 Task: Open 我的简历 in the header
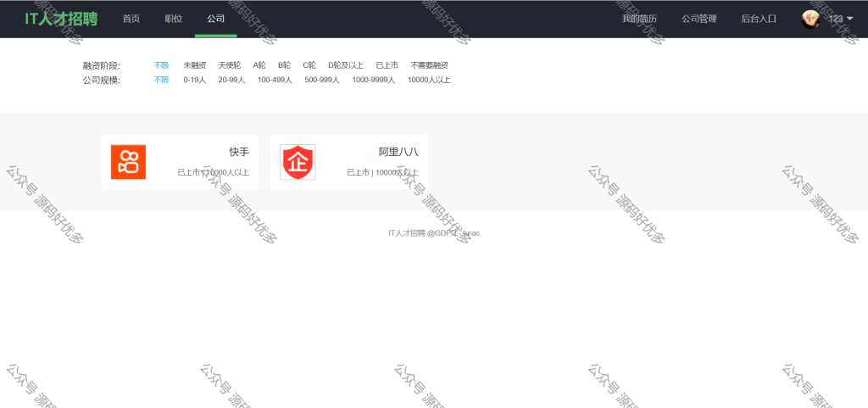639,19
